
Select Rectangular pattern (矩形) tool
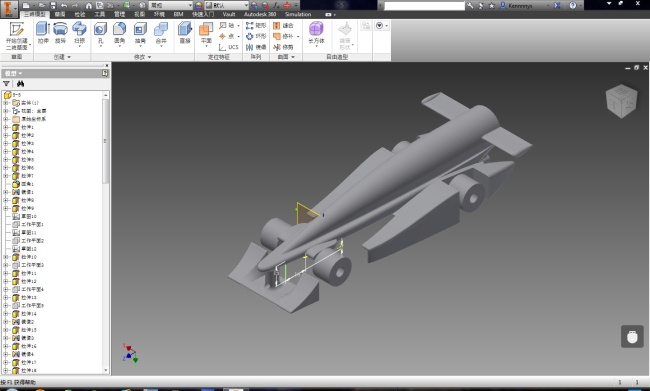(256, 25)
